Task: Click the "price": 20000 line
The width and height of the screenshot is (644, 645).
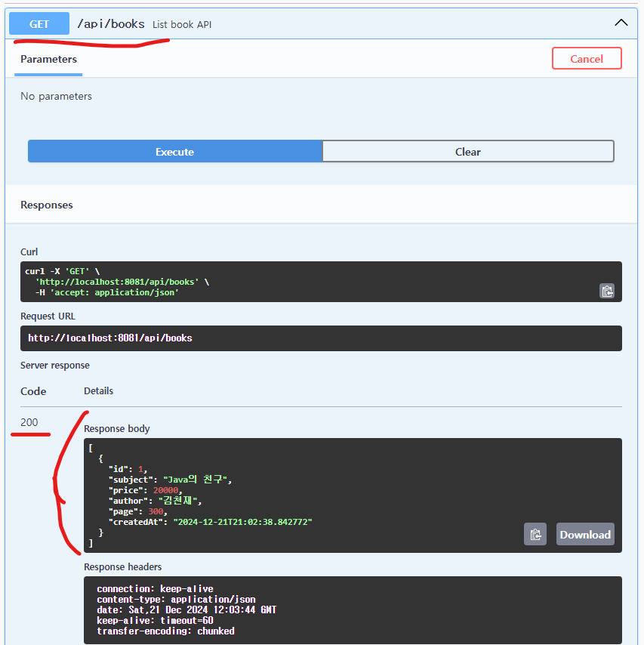Action: [145, 490]
